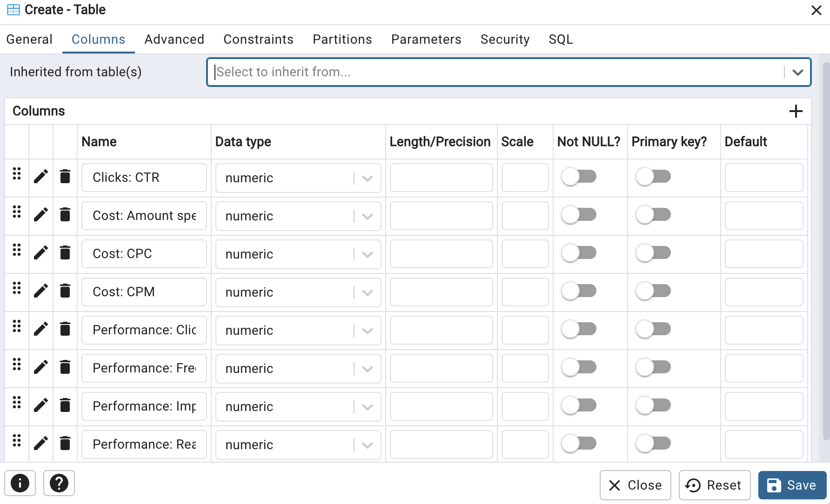Click the Clicks: CTR name field
The width and height of the screenshot is (830, 504).
[x=144, y=178]
